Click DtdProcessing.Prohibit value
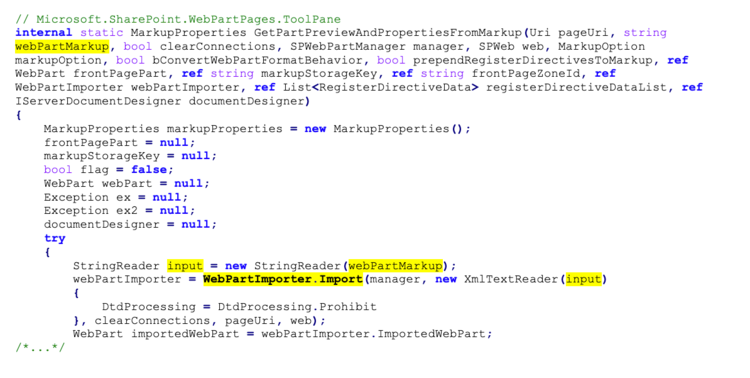 pos(297,307)
